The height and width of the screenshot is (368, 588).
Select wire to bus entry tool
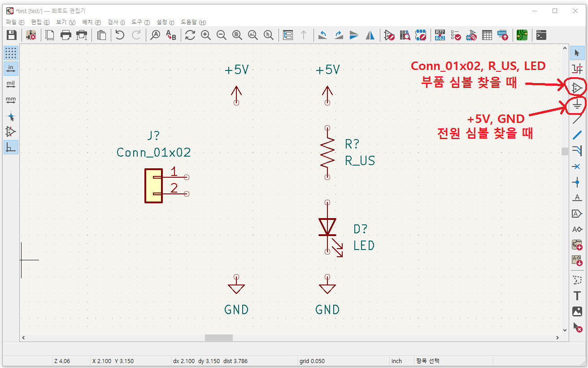pyautogui.click(x=577, y=150)
